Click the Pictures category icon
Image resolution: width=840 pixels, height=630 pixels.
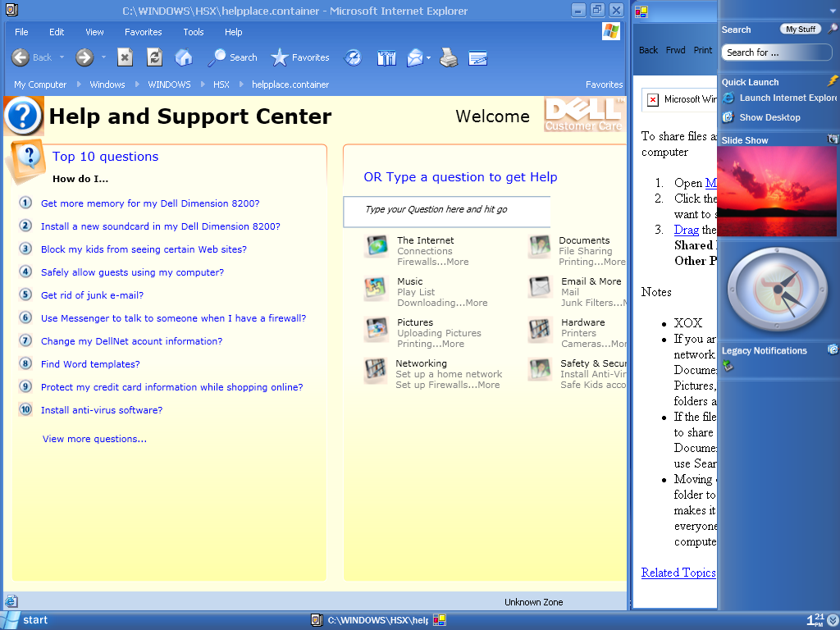(x=376, y=328)
